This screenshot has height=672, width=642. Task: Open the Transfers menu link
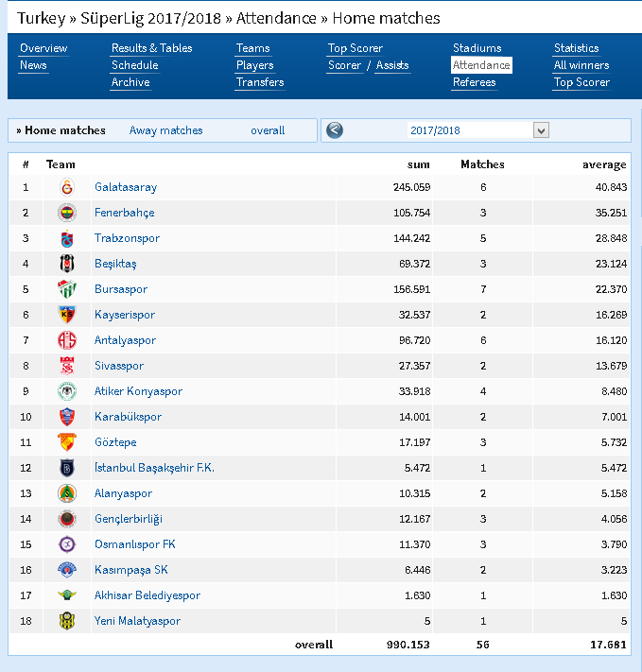click(260, 82)
